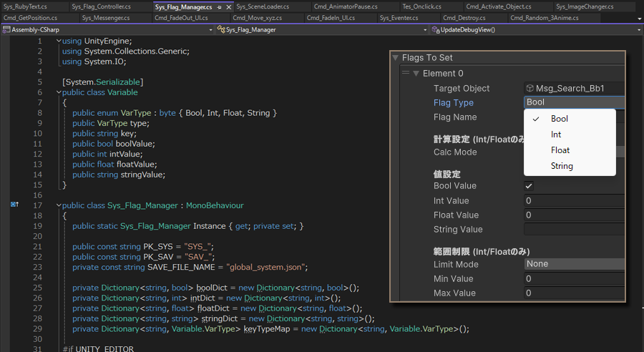Click the Element 0 drag handle icon

click(406, 73)
